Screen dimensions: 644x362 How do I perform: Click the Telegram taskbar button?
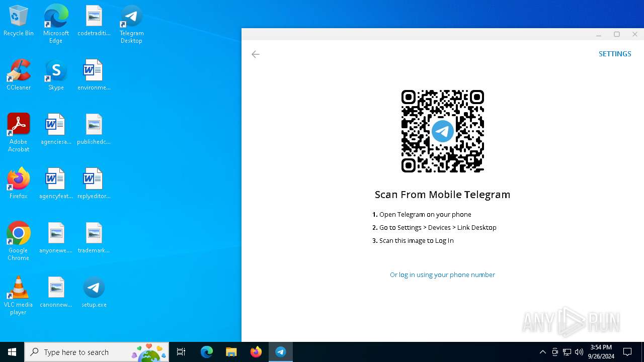click(x=281, y=352)
